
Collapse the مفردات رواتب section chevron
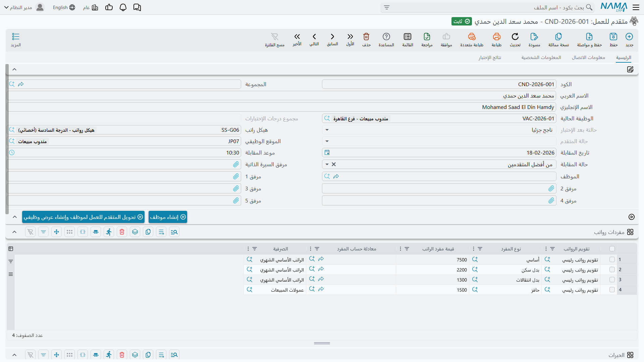tap(14, 232)
